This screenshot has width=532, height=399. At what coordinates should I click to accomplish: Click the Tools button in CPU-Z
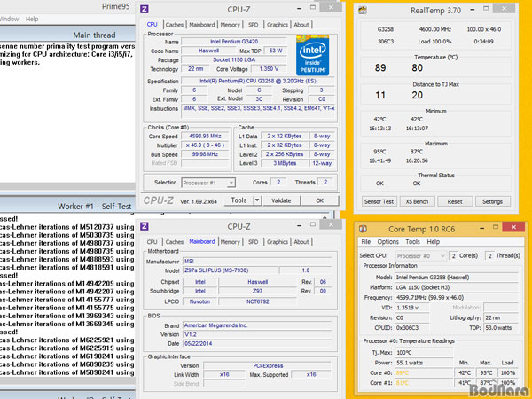[x=239, y=200]
